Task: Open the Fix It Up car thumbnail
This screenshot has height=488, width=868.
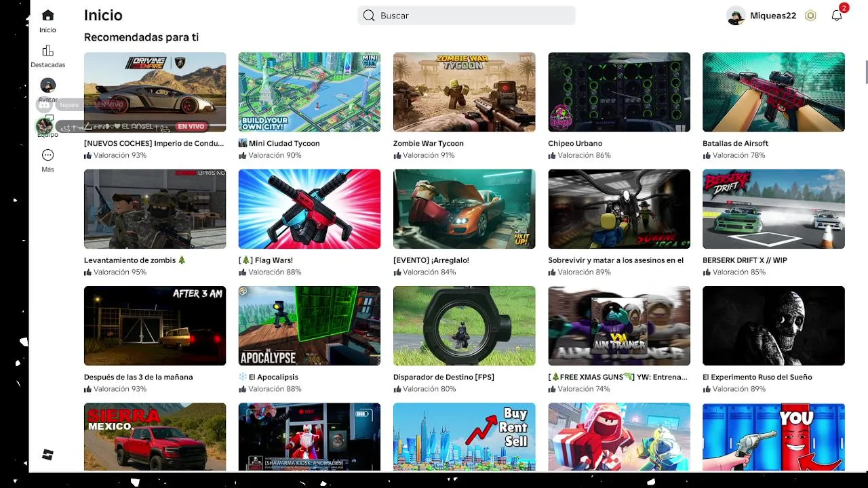Action: [x=465, y=209]
